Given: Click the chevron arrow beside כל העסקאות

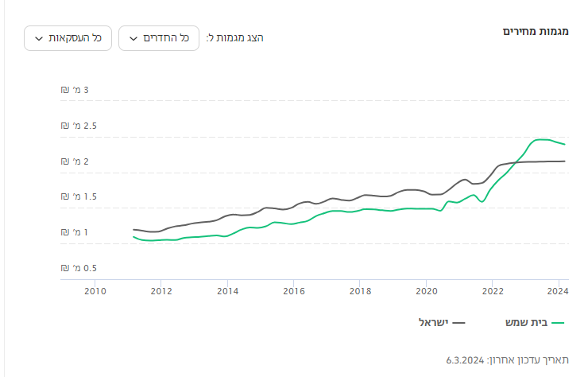Looking at the screenshot, I should (39, 39).
